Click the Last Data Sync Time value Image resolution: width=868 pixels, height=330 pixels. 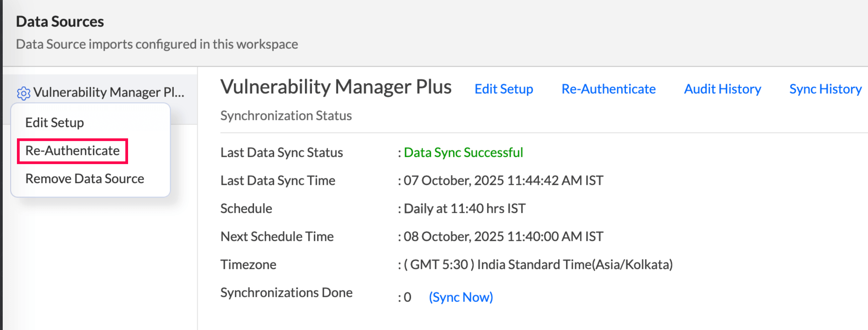click(x=503, y=181)
